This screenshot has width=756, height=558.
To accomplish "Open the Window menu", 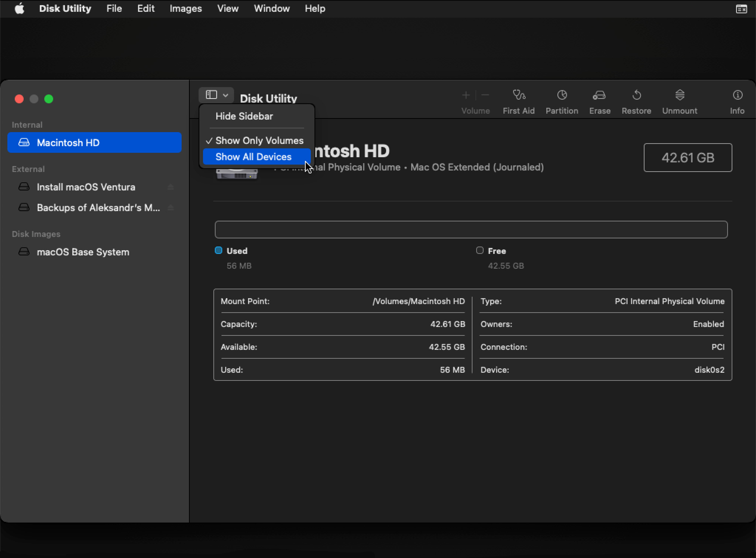I will point(272,8).
